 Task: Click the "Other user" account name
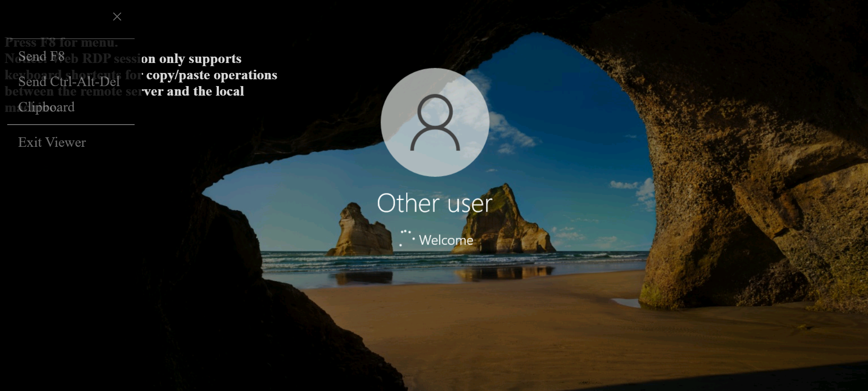435,203
